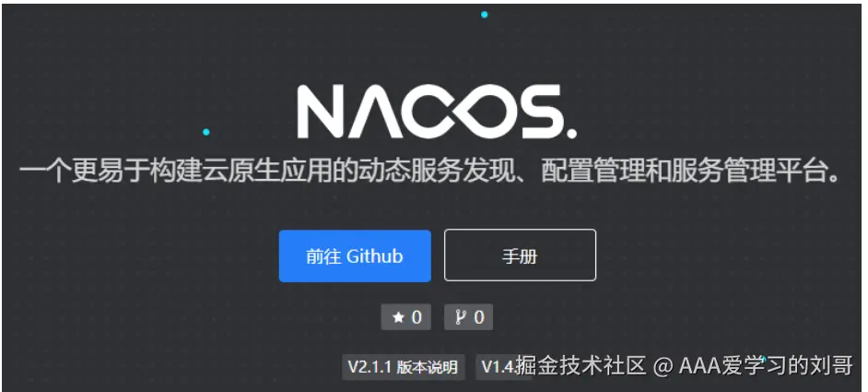
Task: Click the 掘金技术社区 watermark text
Action: click(581, 366)
